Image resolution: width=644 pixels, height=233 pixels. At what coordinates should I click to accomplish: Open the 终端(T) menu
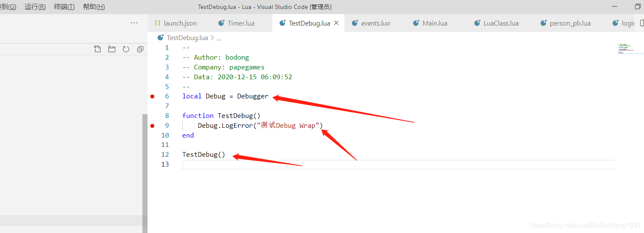tap(64, 7)
